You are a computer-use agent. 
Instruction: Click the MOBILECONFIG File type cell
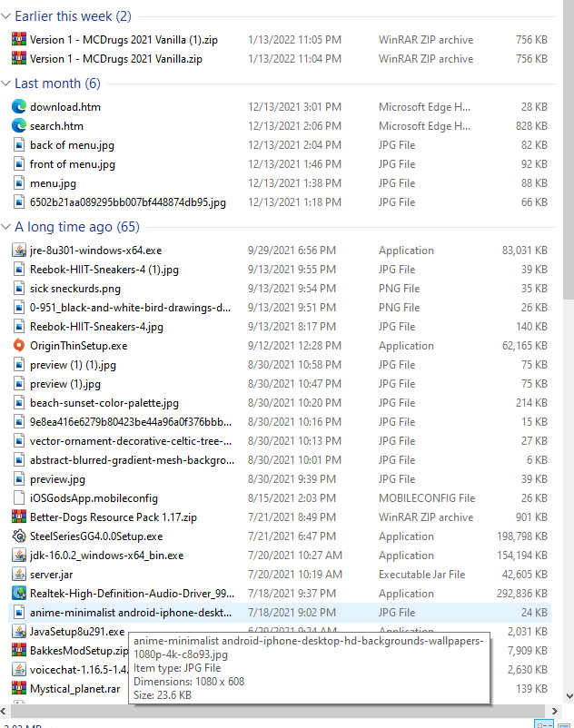pyautogui.click(x=427, y=497)
